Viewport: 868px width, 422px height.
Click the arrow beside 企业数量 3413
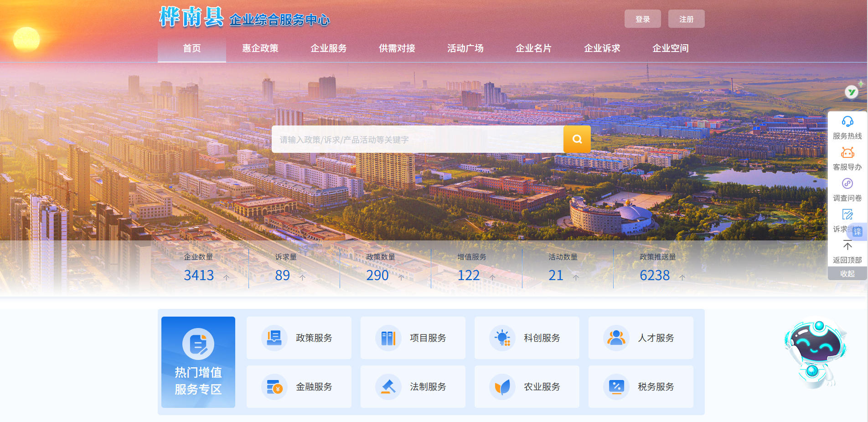(226, 277)
